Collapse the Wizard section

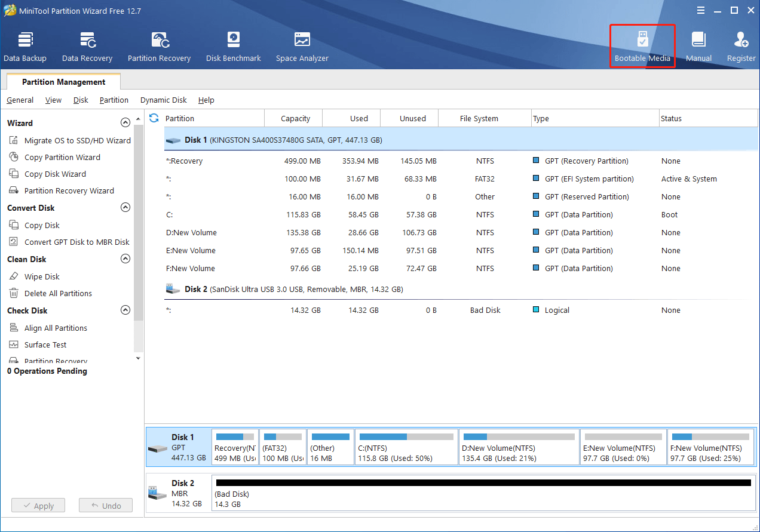125,122
